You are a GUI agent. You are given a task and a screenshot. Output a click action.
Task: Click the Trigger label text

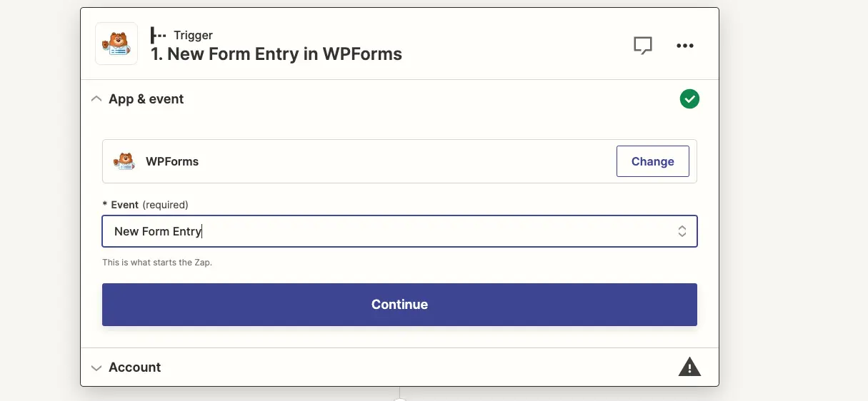[194, 35]
